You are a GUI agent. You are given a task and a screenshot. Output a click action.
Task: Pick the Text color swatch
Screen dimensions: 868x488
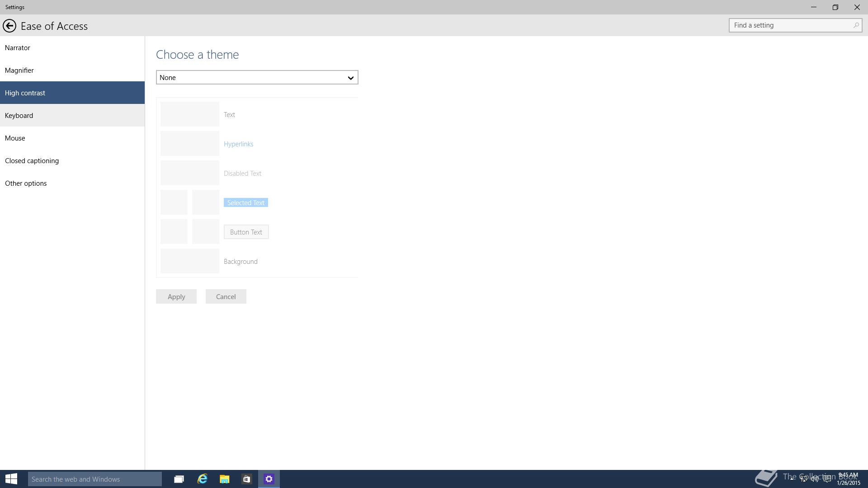(190, 114)
